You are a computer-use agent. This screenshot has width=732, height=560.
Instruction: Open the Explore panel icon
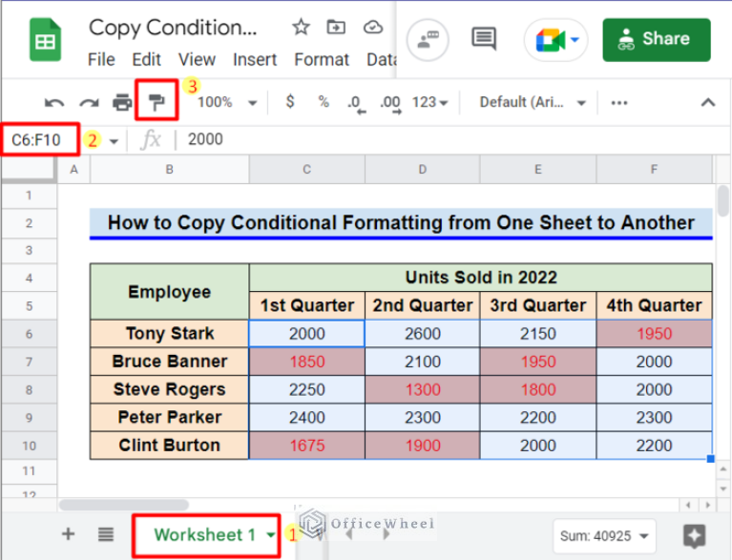(x=694, y=534)
